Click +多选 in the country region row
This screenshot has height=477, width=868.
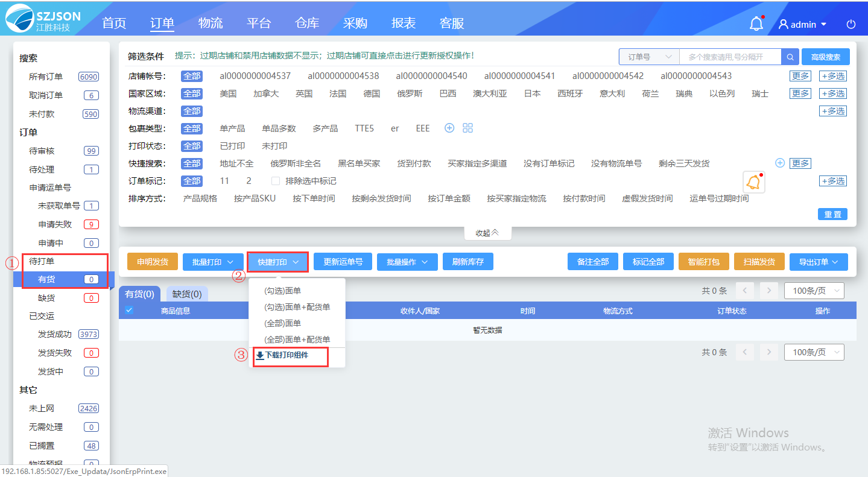click(x=832, y=93)
